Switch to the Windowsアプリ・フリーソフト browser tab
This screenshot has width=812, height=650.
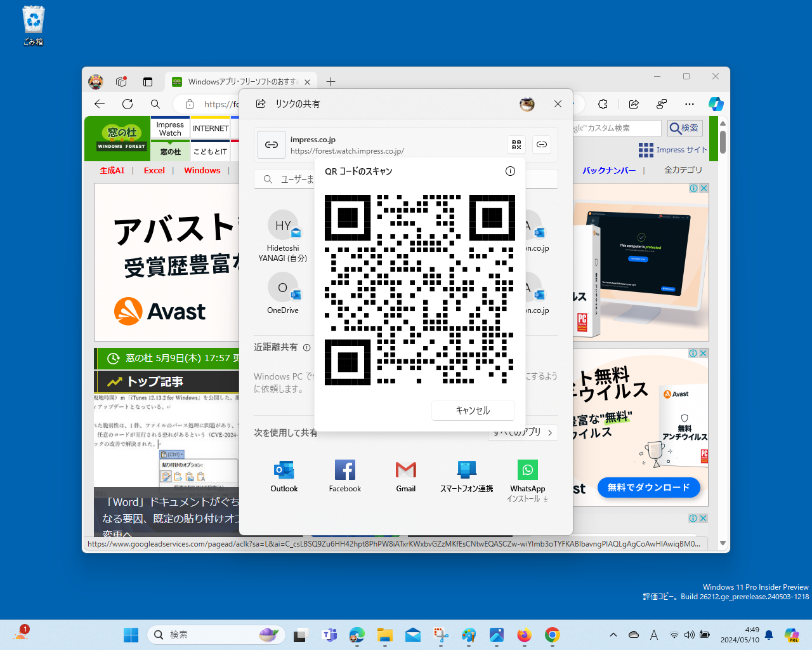coord(235,82)
